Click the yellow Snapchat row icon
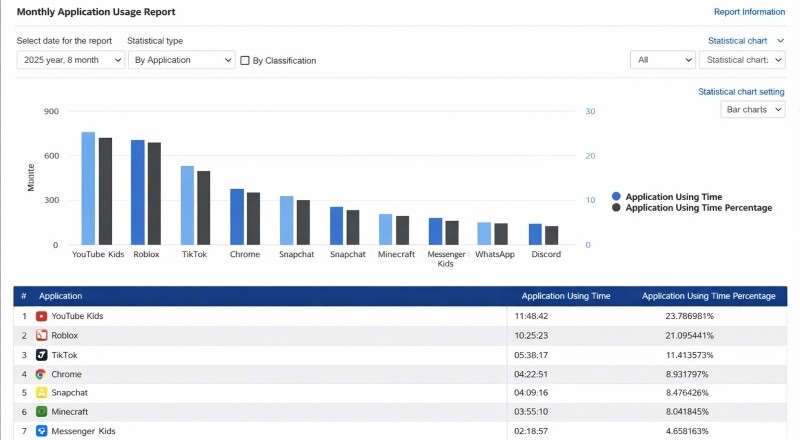Viewport: 800px width, 440px height. [x=41, y=393]
